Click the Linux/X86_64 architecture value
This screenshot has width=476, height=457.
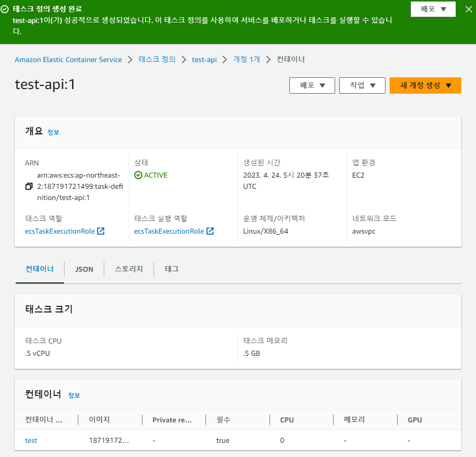(265, 231)
